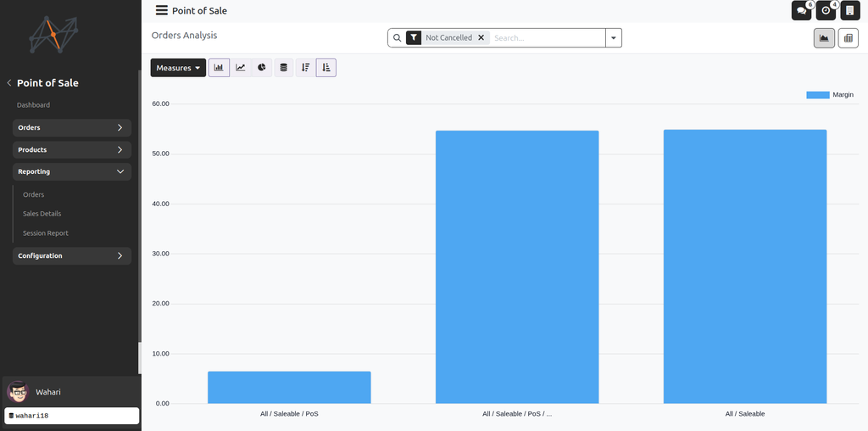868x431 pixels.
Task: Click the All / Saleable bar
Action: [x=745, y=266]
